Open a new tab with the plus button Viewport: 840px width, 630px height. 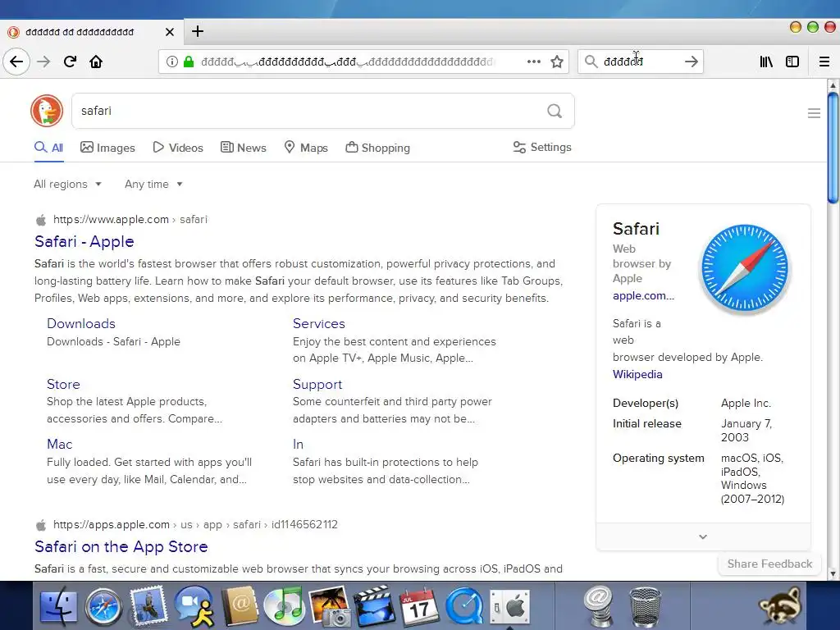198,32
